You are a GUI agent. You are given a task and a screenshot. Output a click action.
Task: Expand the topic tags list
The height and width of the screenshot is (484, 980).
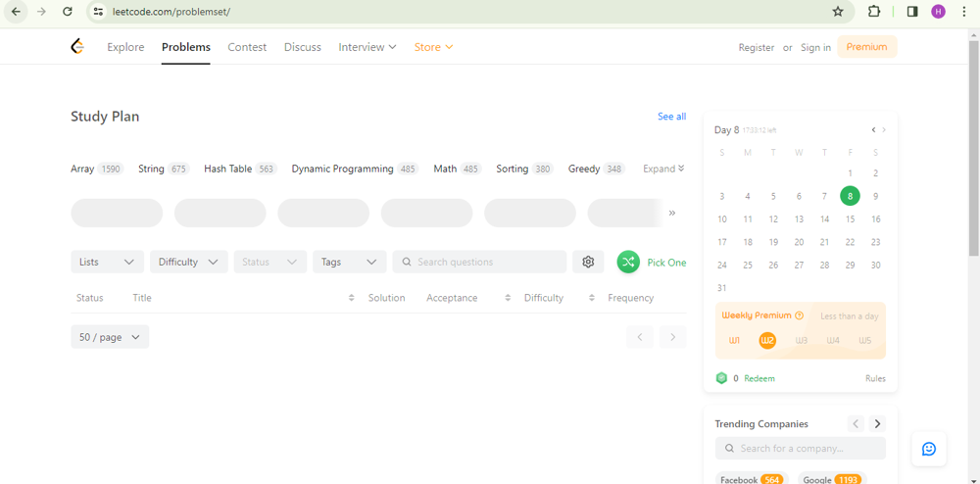pos(663,169)
